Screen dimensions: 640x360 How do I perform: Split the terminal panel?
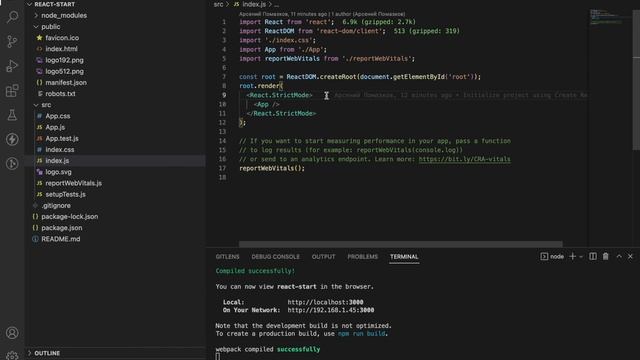(593, 256)
